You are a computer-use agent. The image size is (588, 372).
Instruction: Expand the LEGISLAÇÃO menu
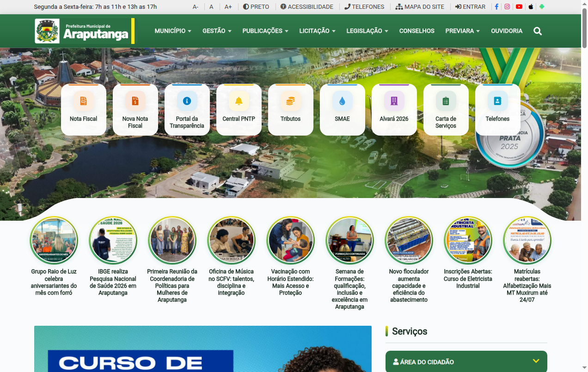click(x=367, y=31)
